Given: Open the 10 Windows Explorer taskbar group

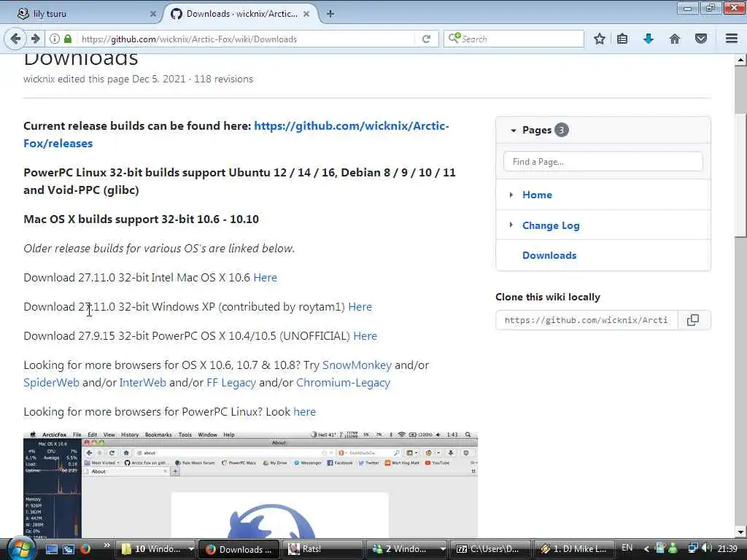Looking at the screenshot, I should pos(155,549).
